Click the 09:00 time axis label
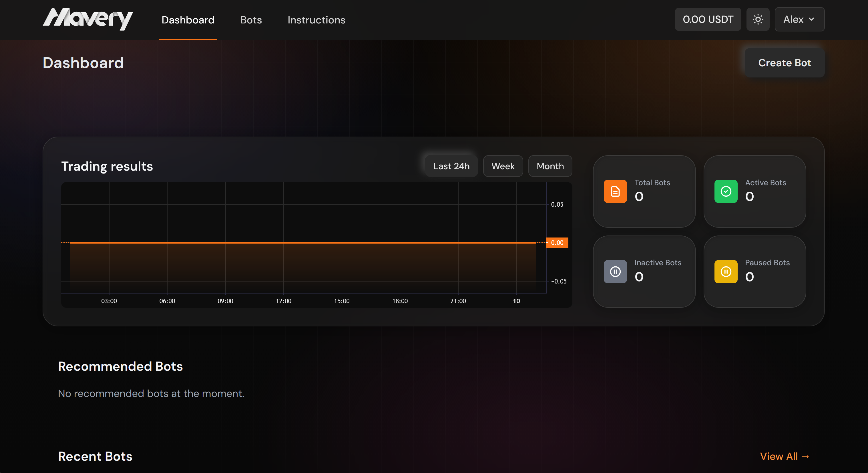 coord(225,301)
